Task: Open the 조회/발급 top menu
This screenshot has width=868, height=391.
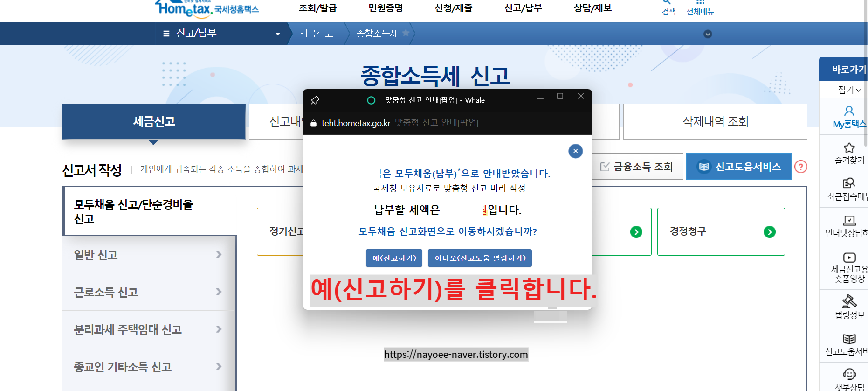Action: coord(317,8)
